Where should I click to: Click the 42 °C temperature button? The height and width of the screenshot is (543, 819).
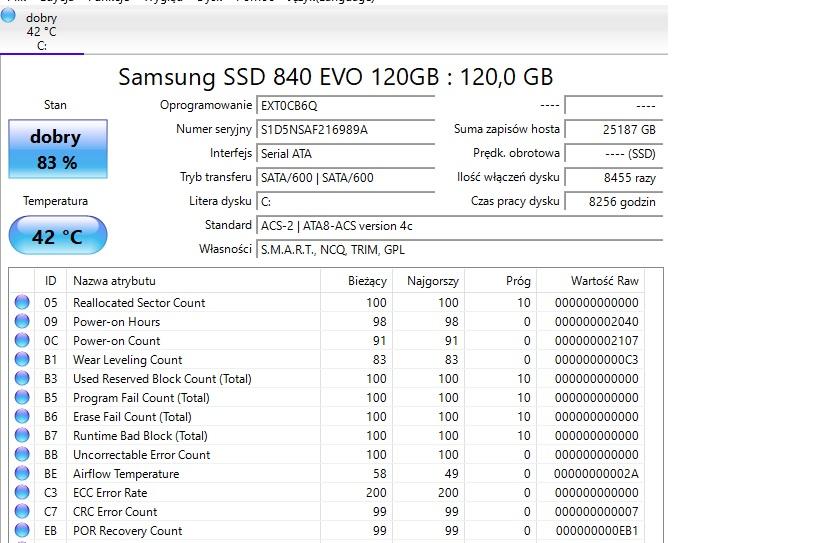coord(57,237)
